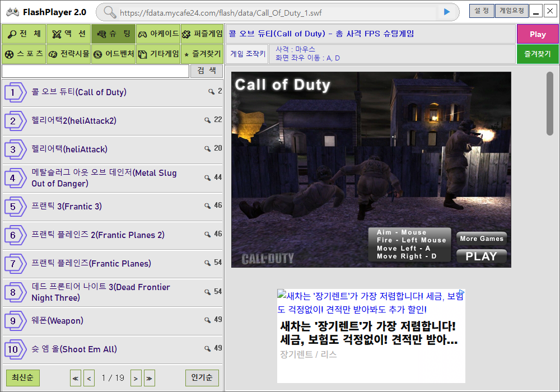Select the 전략시뮬 strategy category

point(68,54)
